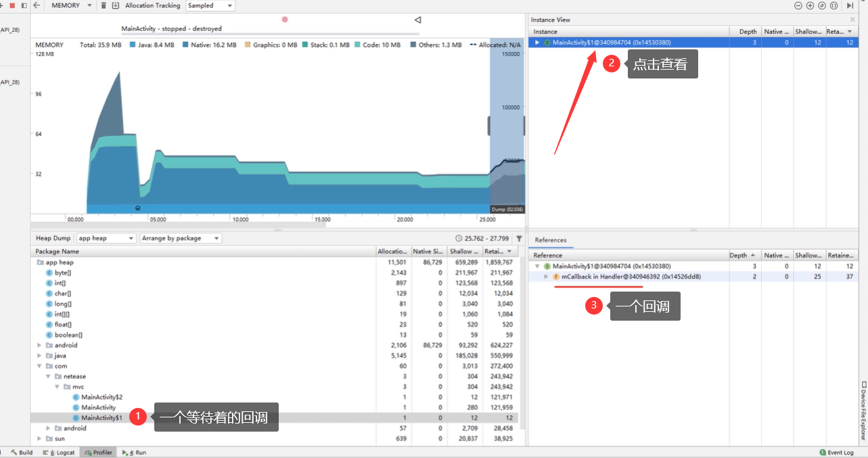The image size is (868, 458).
Task: Go back with the left arrow icon
Action: click(x=37, y=5)
